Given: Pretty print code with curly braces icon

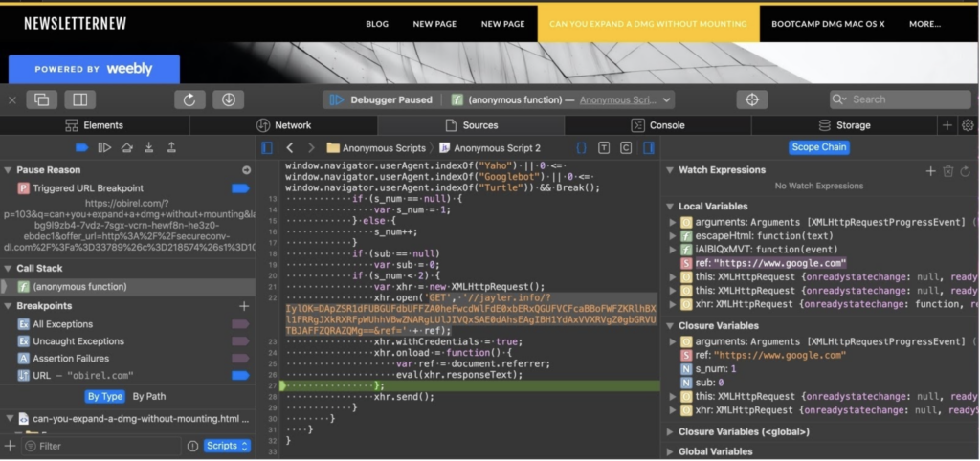Looking at the screenshot, I should [x=581, y=147].
